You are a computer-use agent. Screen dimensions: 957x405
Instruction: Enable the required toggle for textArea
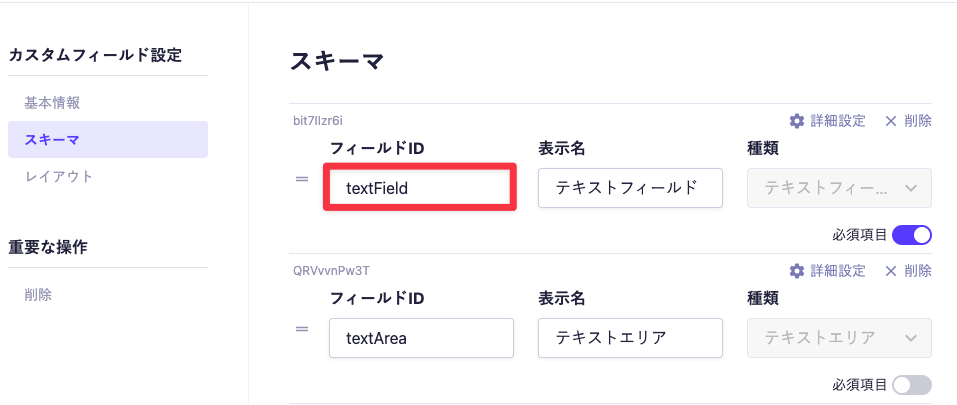point(911,385)
